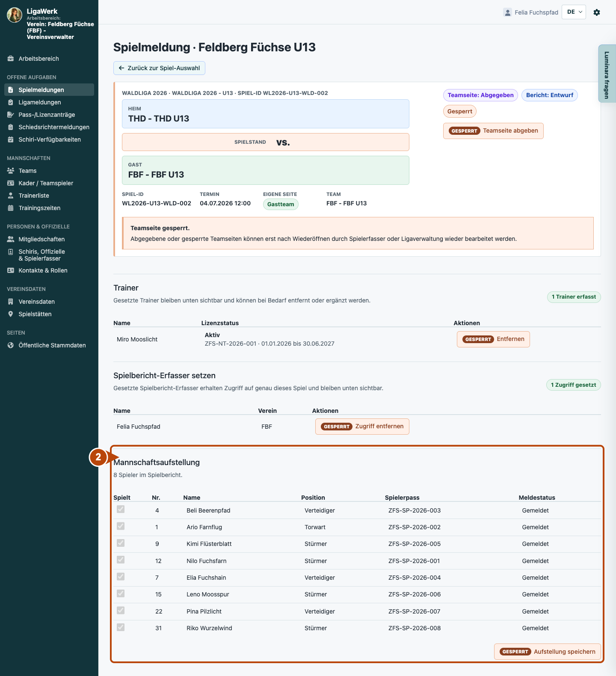The height and width of the screenshot is (676, 616).
Task: Open settings gear icon in header
Action: (597, 12)
